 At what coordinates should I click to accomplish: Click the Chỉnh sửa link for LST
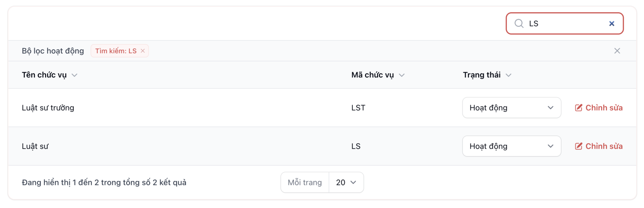tap(604, 108)
